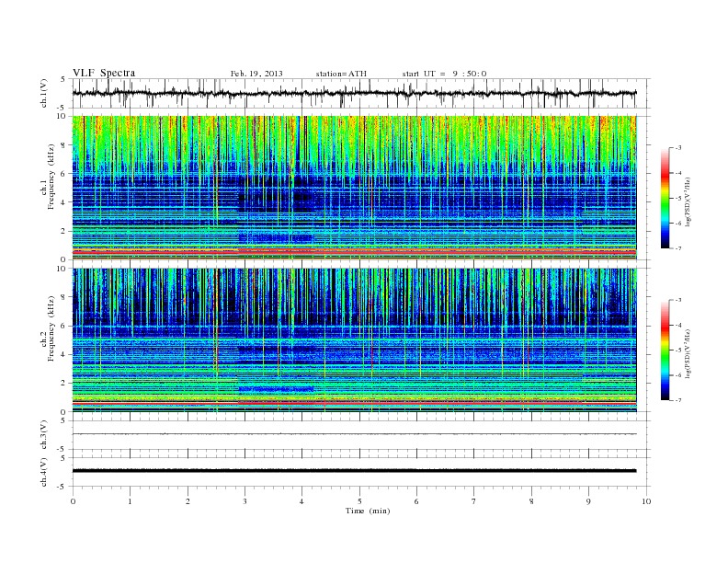This screenshot has height=563, width=728.
Task: Select the date text "Feb. 19, 2013"
Action: pos(256,74)
